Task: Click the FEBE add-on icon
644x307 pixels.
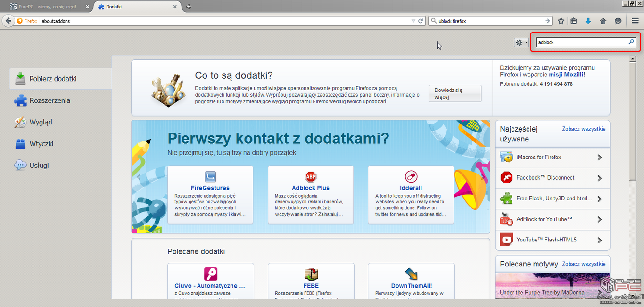Action: tap(311, 274)
